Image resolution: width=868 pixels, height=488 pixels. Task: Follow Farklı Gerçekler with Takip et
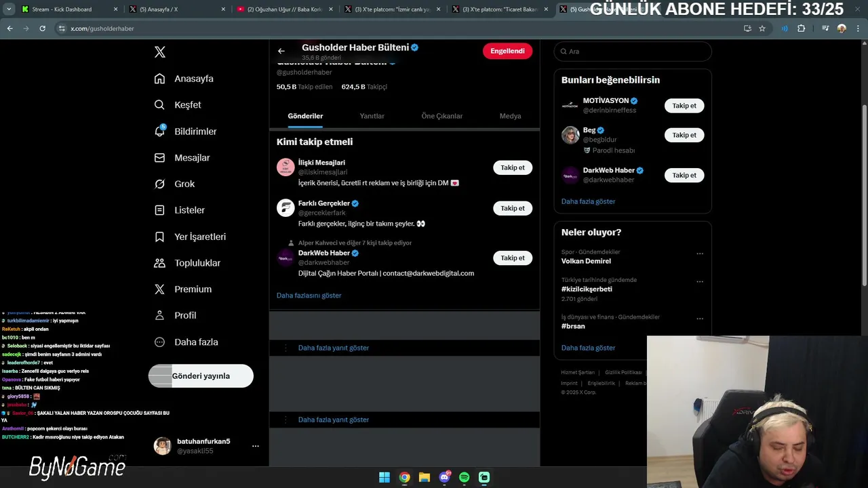pos(513,208)
